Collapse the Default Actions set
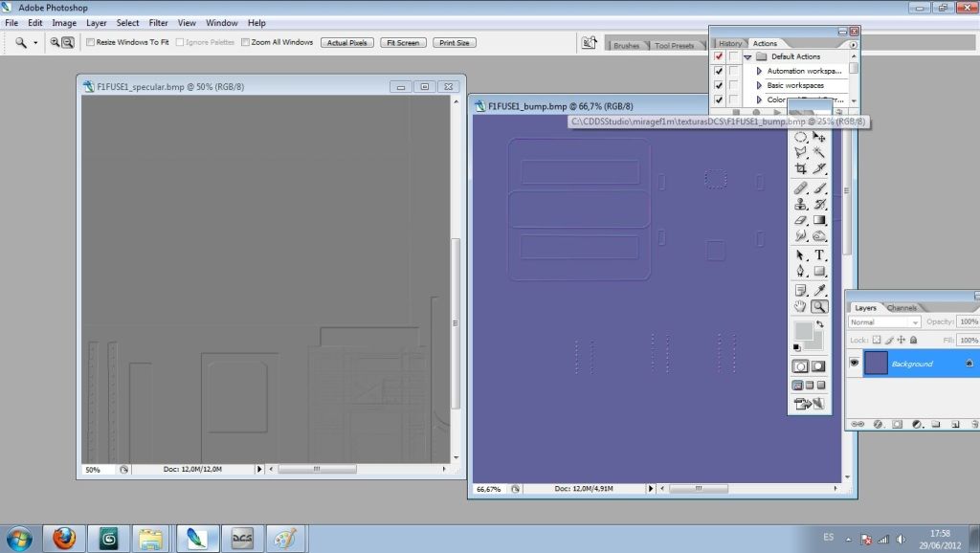Viewport: 980px width, 553px height. coord(747,57)
